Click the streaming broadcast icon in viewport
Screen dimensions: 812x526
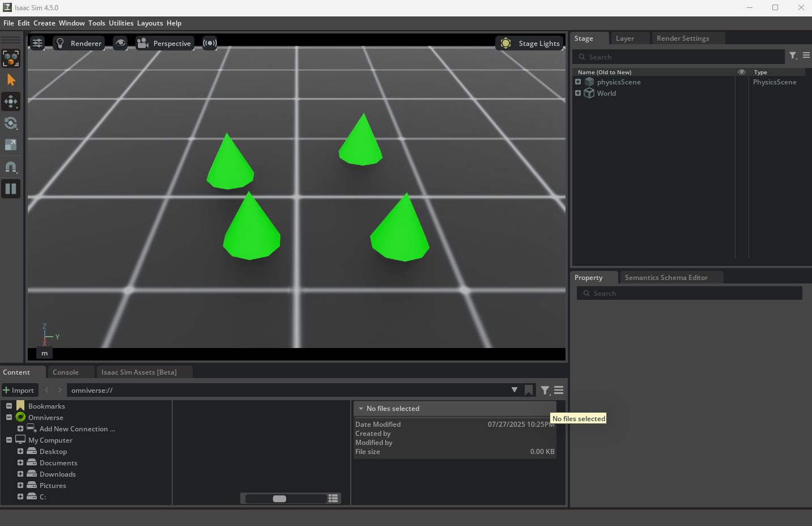pyautogui.click(x=210, y=43)
